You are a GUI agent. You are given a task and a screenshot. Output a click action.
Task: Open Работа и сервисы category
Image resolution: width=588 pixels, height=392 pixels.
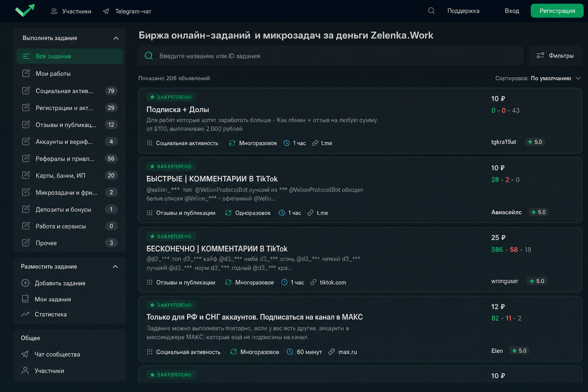70,226
